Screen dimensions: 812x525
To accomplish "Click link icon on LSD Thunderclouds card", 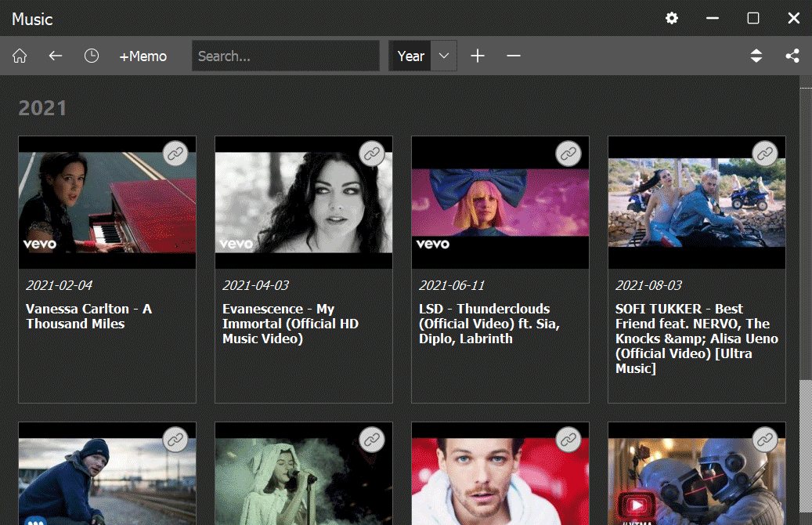I will (x=569, y=154).
